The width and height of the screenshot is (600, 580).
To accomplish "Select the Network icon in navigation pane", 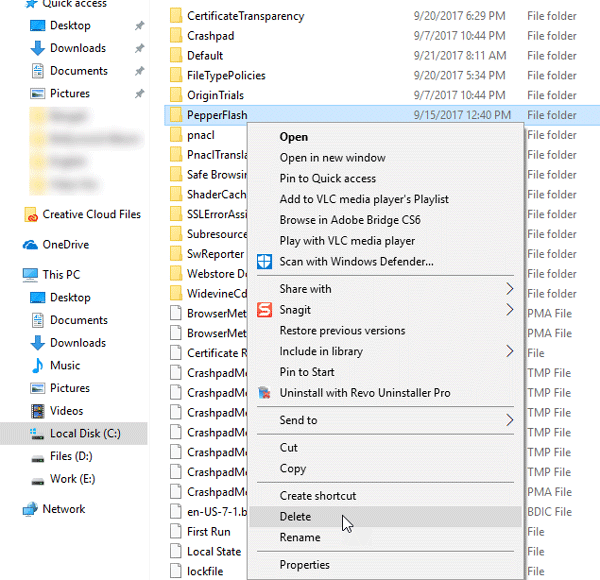I will click(x=30, y=509).
